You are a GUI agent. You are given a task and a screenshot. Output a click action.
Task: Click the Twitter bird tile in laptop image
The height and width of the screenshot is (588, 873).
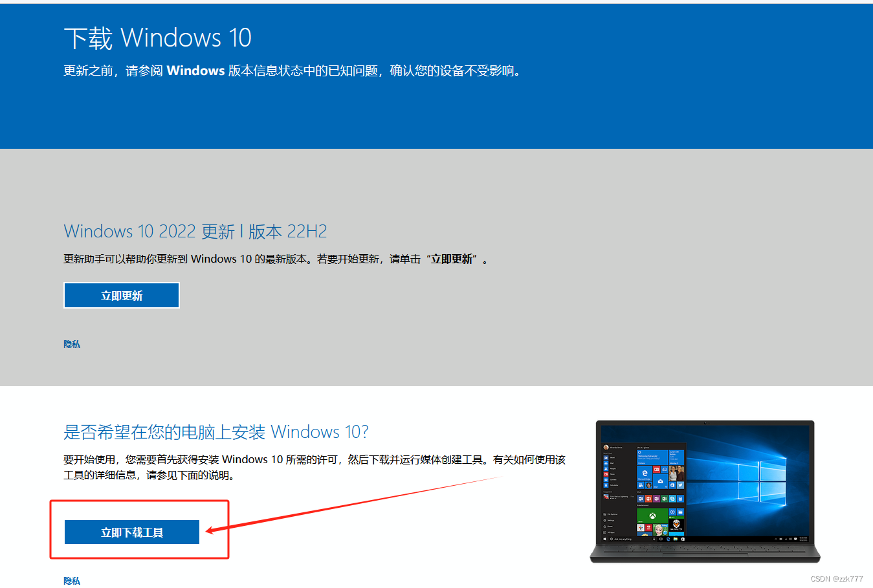pyautogui.click(x=680, y=485)
